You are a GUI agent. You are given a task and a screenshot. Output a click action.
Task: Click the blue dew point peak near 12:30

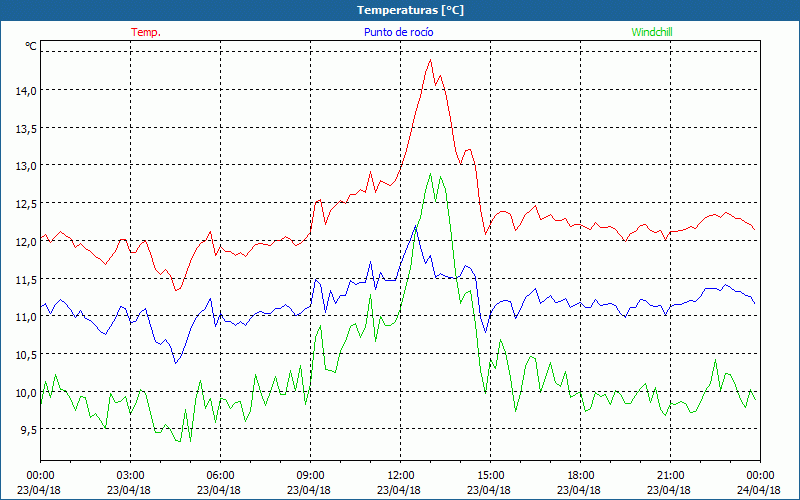click(415, 226)
